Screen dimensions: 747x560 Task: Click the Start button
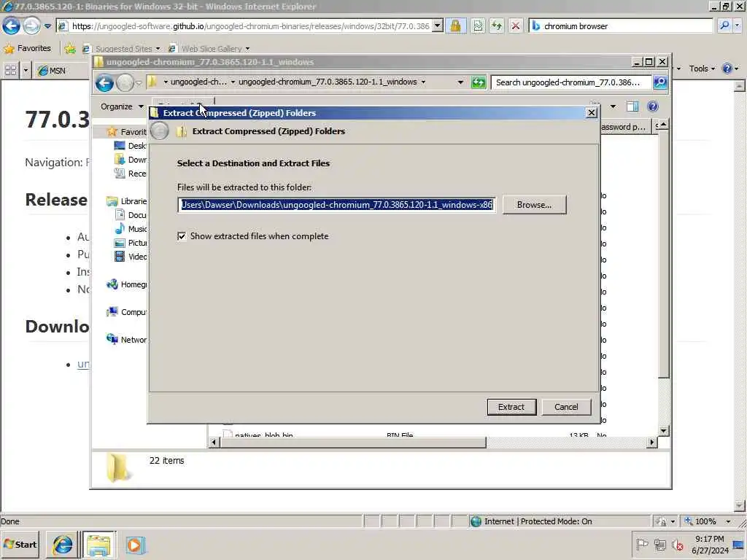(20, 544)
